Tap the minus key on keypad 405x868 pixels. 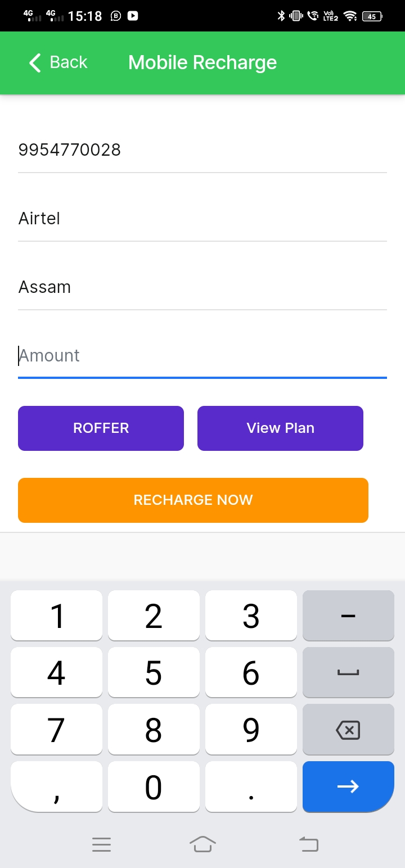point(348,616)
